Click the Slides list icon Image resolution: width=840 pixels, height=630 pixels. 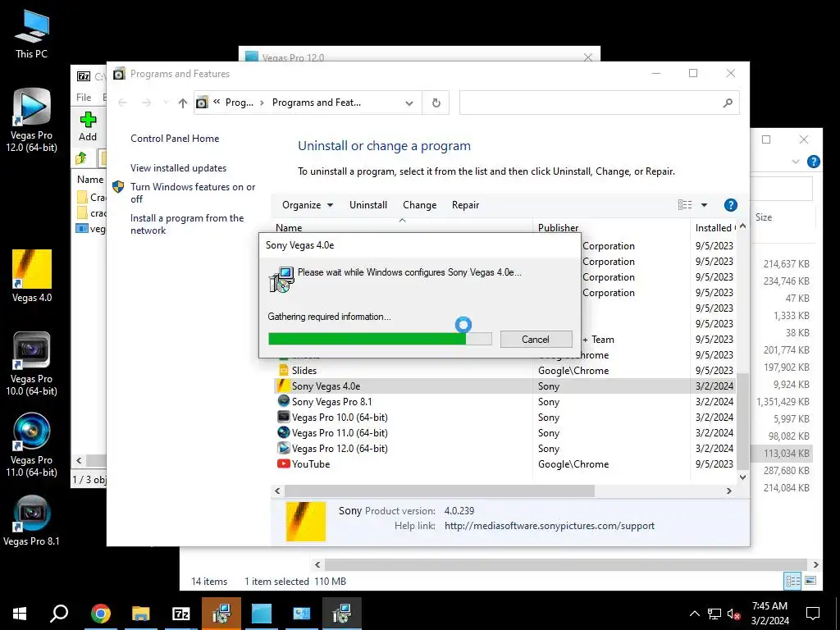pyautogui.click(x=283, y=370)
